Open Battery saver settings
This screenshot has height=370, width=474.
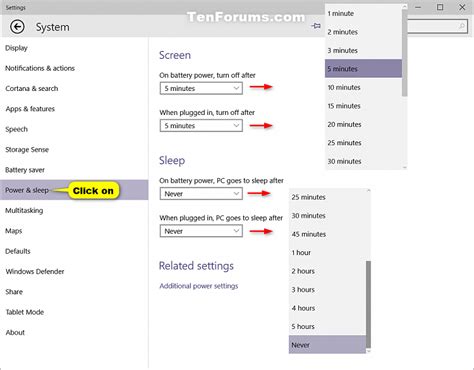coord(25,170)
